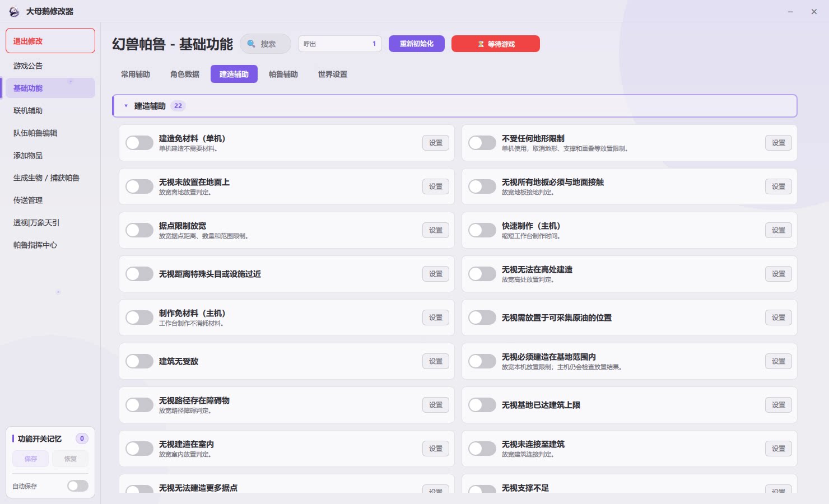
Task: Click the red 等待游戏 button
Action: pyautogui.click(x=496, y=44)
